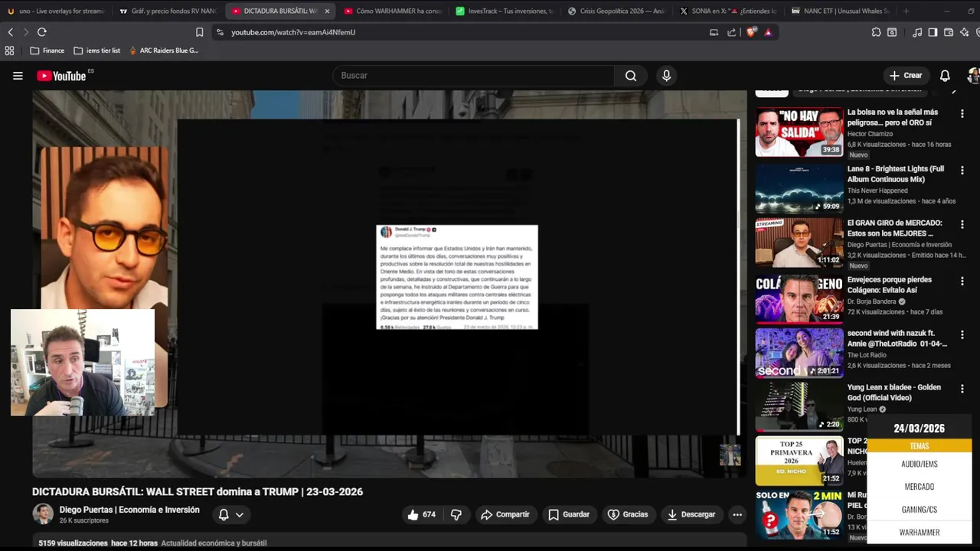Open options for Envejeces porque pierdes video
The image size is (980, 551).
[962, 281]
